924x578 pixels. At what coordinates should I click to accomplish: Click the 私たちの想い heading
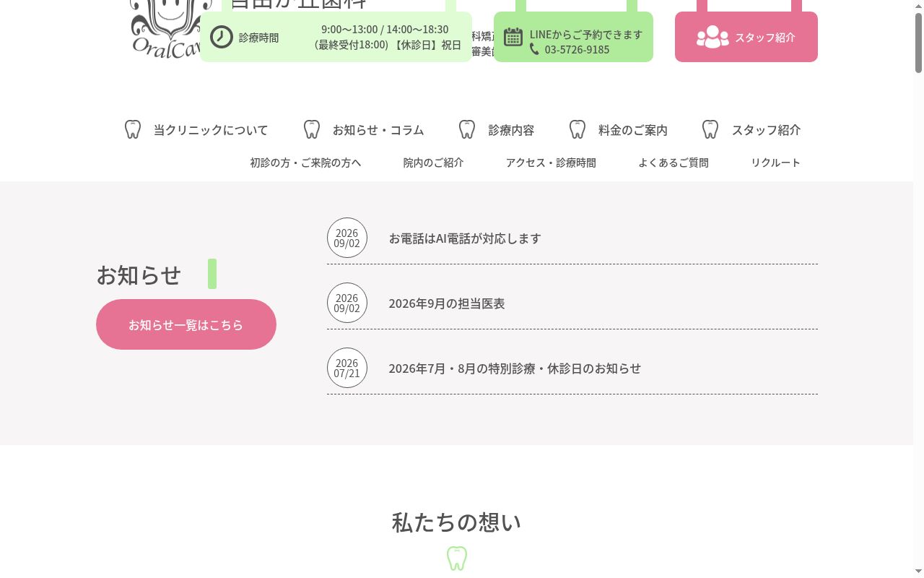pyautogui.click(x=456, y=522)
